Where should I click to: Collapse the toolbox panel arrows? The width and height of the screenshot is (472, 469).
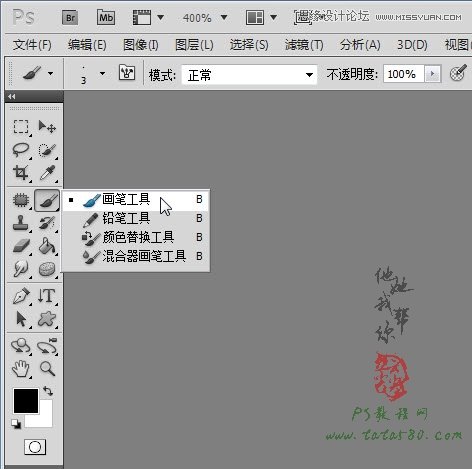(12, 97)
